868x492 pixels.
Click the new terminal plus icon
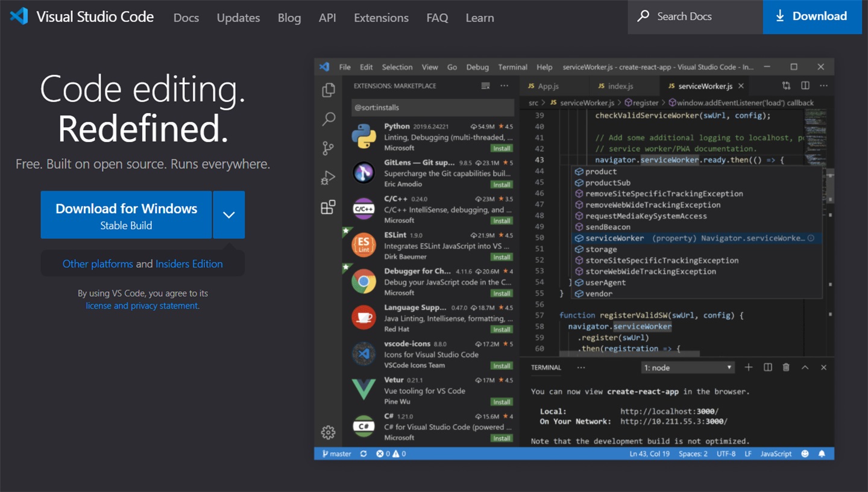tap(748, 367)
